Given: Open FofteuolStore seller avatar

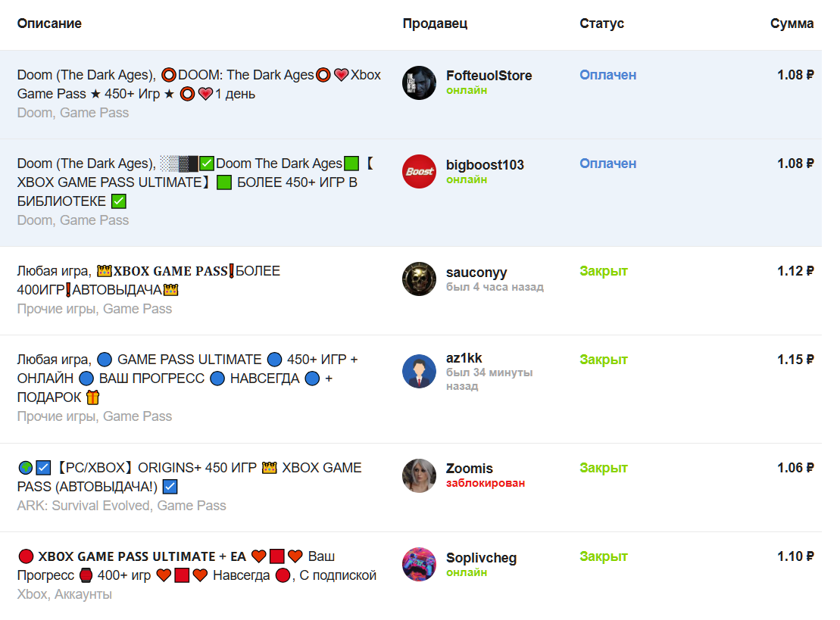Looking at the screenshot, I should 419,83.
